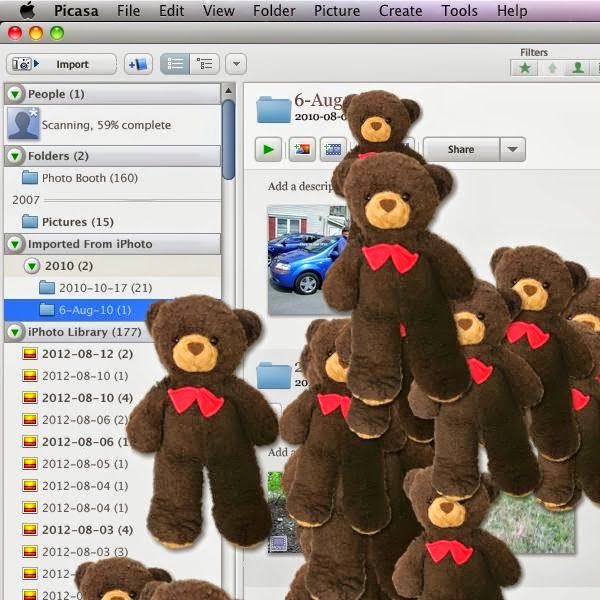Filter by photos with faces
This screenshot has height=600, width=600.
578,68
